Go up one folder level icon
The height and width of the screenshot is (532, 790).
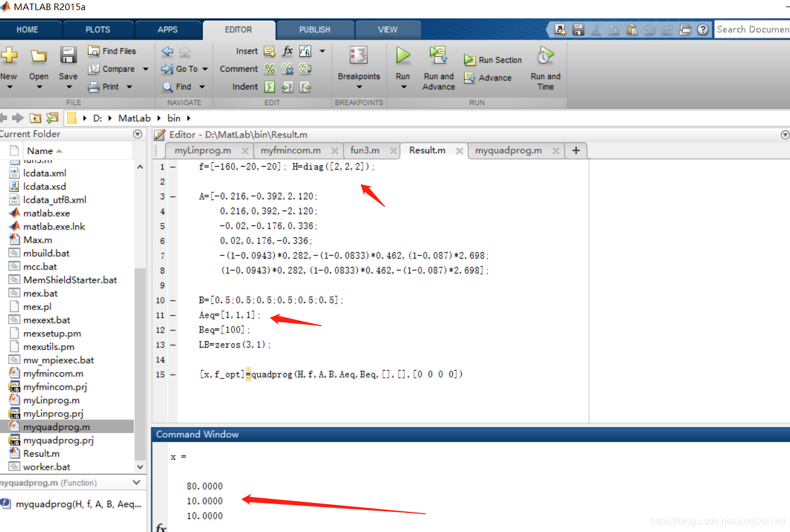[x=36, y=118]
